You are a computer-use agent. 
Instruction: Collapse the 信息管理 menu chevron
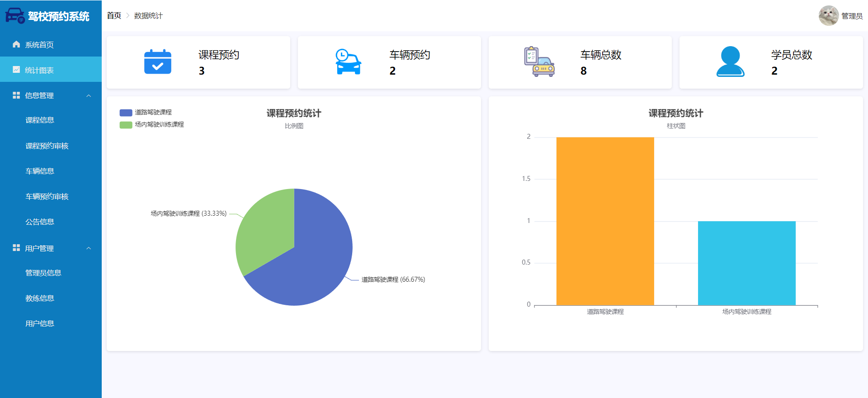pyautogui.click(x=89, y=95)
